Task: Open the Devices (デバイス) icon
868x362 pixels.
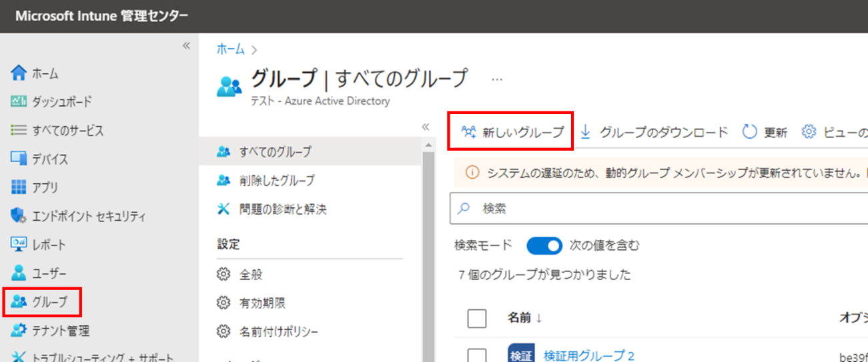Action: (19, 159)
